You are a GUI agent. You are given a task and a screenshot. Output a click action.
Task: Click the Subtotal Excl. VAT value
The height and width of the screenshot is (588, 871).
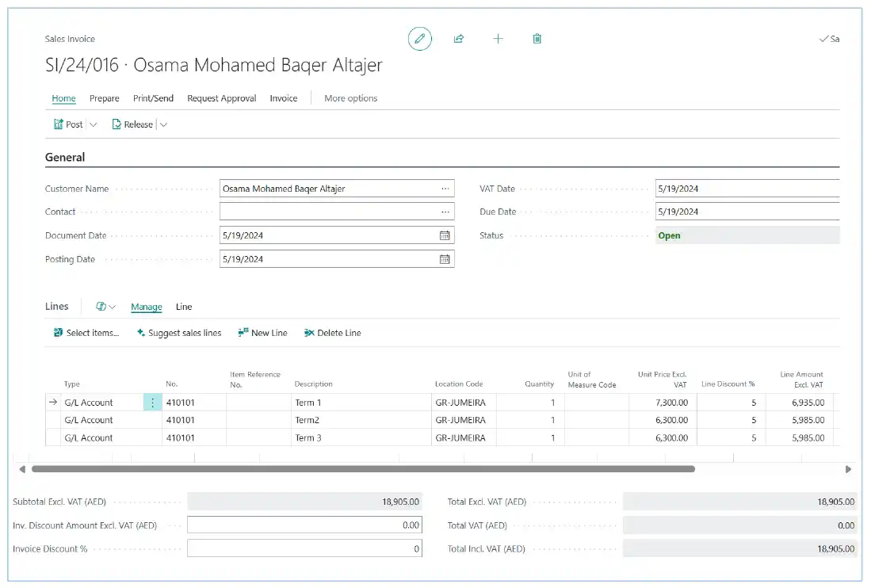coord(304,502)
